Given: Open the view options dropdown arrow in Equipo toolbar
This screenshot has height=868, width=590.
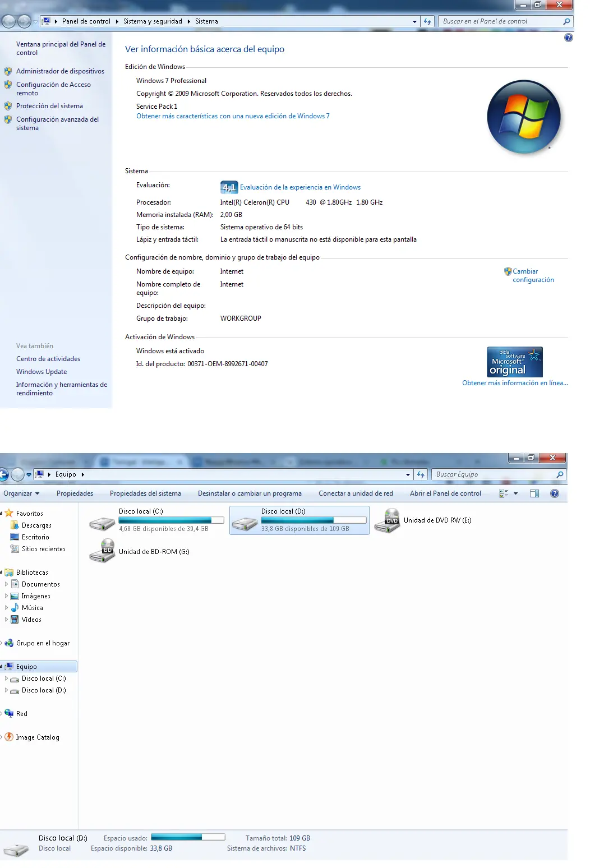Looking at the screenshot, I should point(515,493).
